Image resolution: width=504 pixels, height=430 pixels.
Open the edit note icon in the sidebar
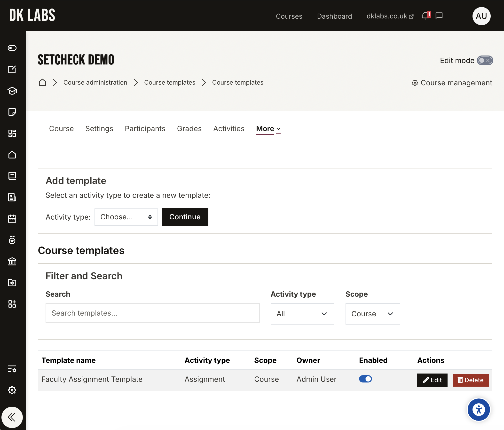tap(12, 69)
